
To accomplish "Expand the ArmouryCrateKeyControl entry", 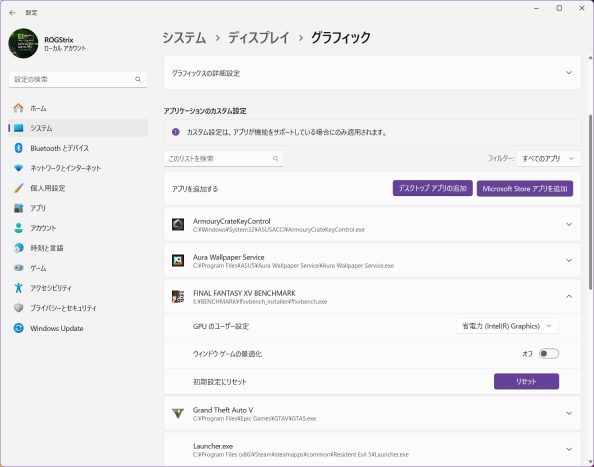I will click(x=569, y=224).
